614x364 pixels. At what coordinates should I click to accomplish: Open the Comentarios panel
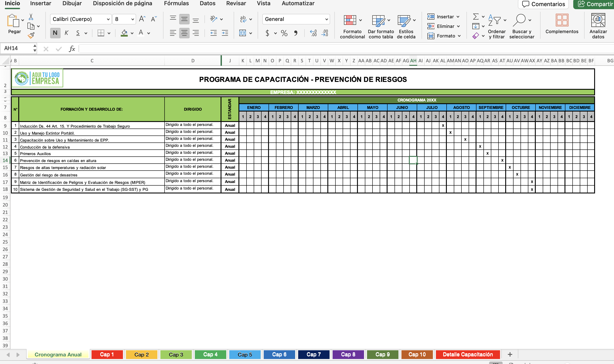tap(543, 4)
